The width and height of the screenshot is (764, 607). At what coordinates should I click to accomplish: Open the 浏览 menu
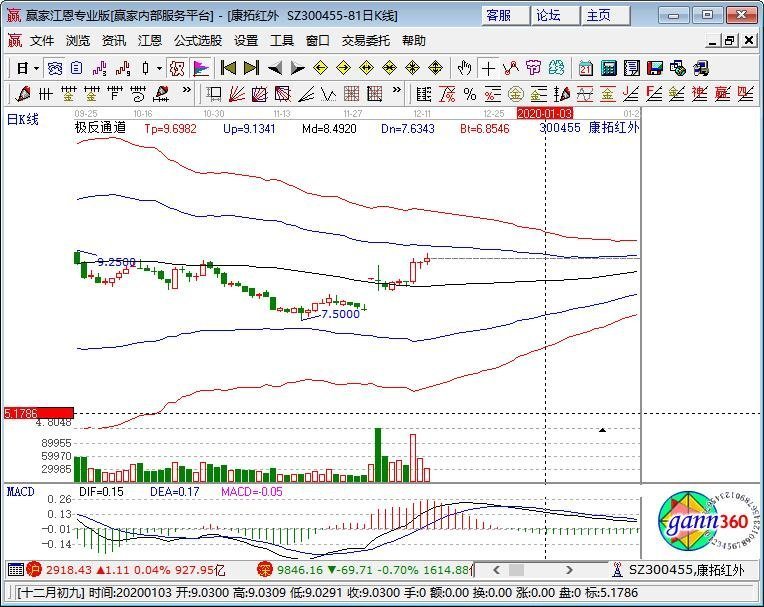(78, 41)
